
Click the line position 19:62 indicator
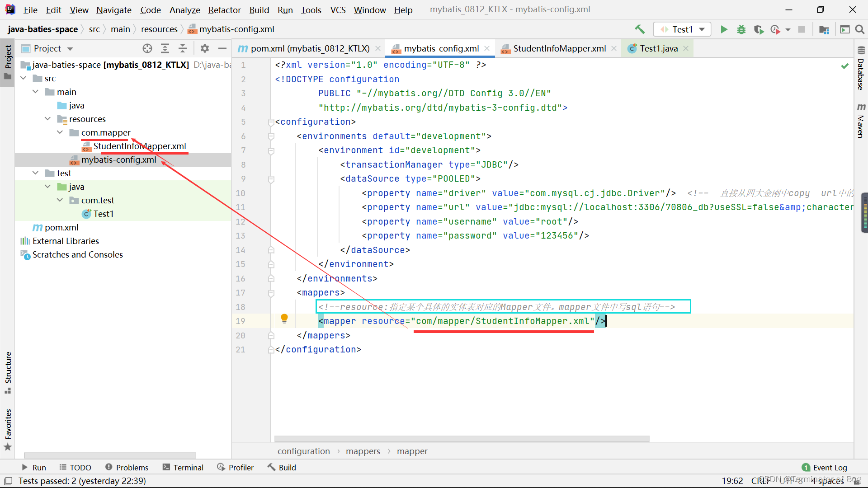point(732,481)
